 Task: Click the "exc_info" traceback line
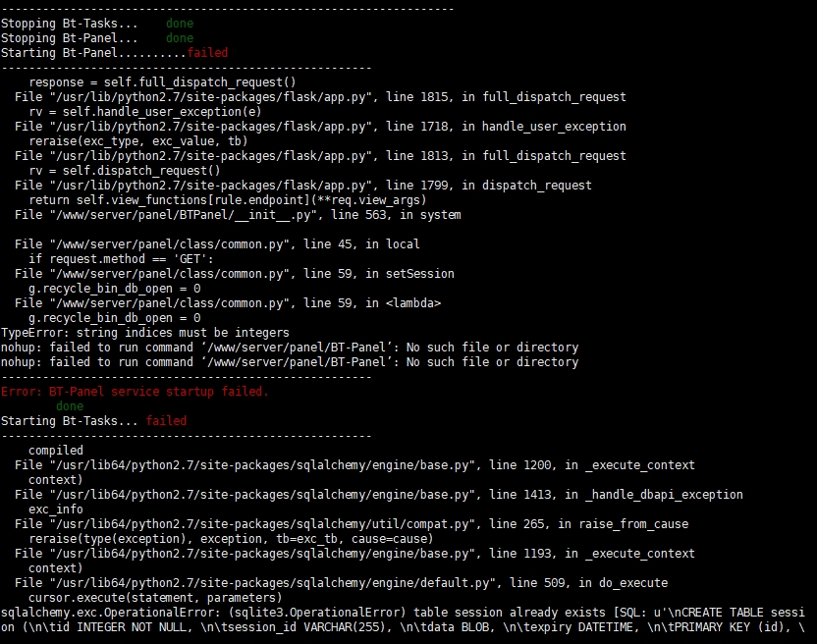pyautogui.click(x=56, y=509)
